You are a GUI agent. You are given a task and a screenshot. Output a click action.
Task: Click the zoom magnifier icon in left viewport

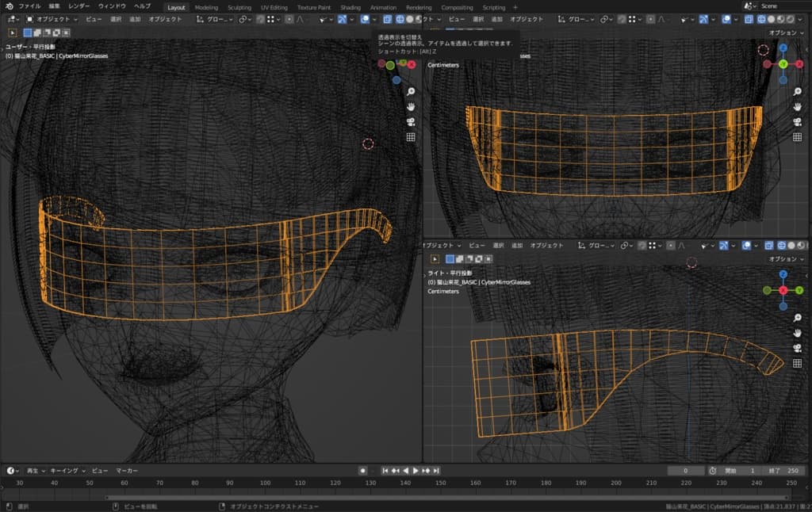[411, 92]
